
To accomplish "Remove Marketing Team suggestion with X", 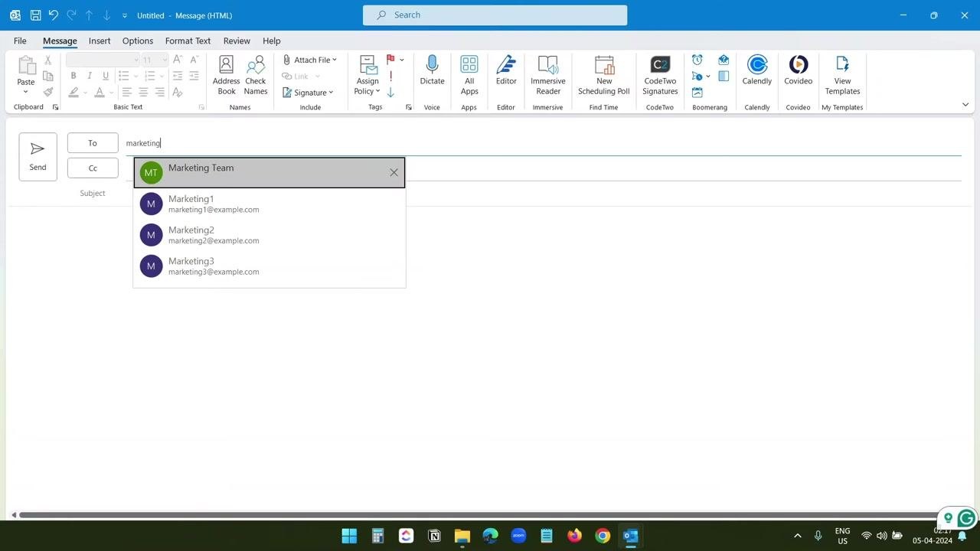I will (394, 172).
